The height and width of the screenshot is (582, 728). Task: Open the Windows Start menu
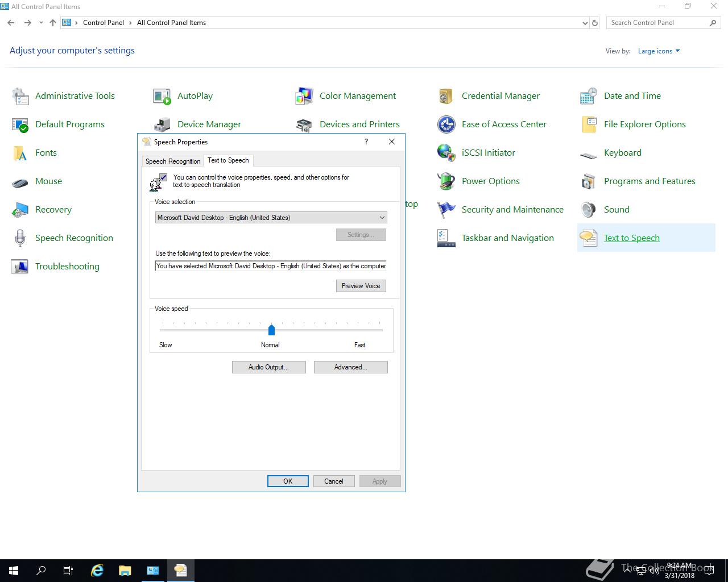click(x=14, y=571)
